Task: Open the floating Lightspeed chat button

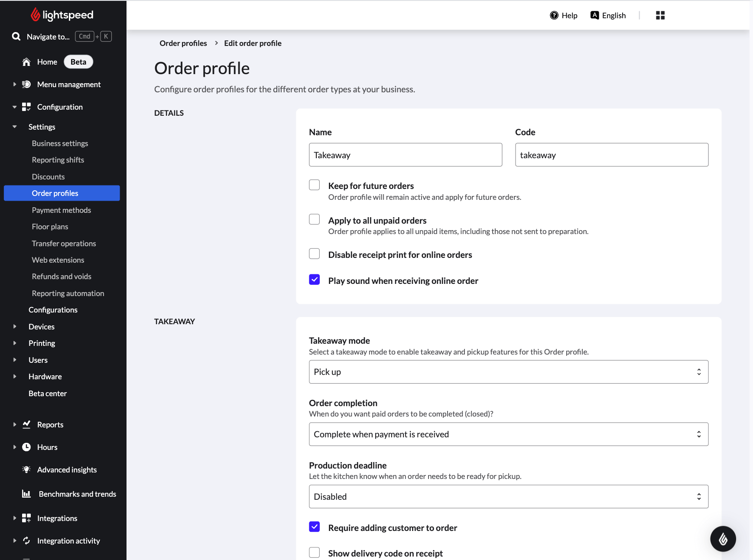Action: (723, 539)
